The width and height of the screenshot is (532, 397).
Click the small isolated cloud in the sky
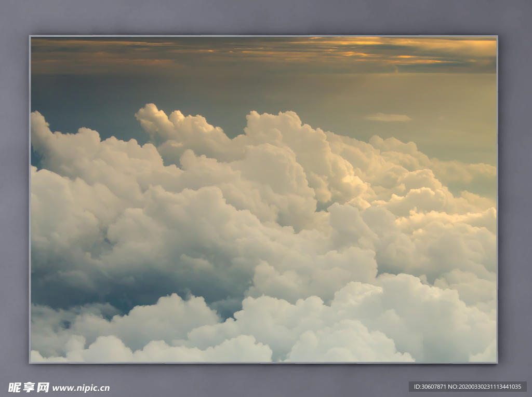(388, 117)
